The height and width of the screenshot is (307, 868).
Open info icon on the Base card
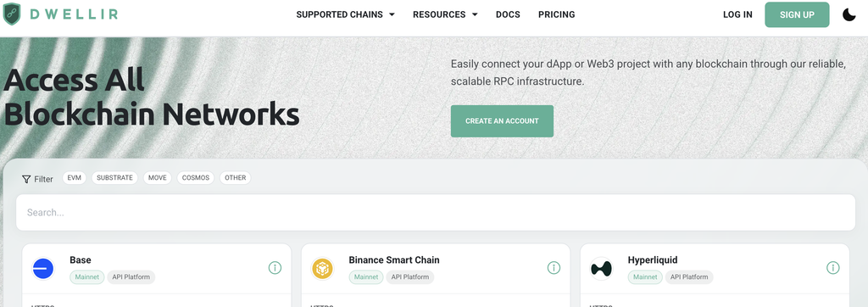coord(275,268)
